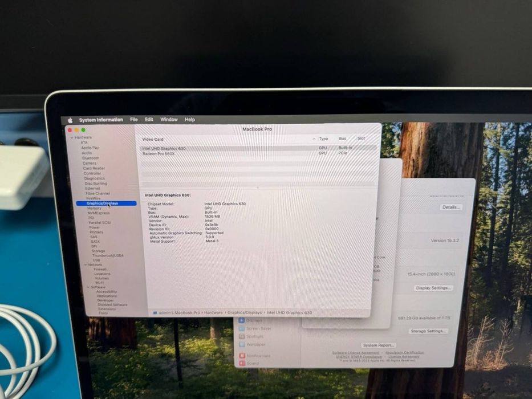Image resolution: width=532 pixels, height=399 pixels.
Task: Select Disabled Software under Software
Action: [113, 305]
